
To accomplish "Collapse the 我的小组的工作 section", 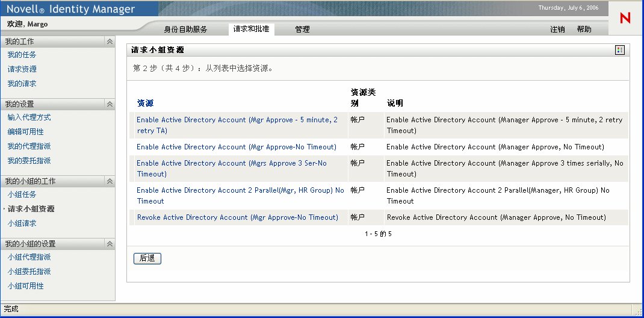I will tap(110, 181).
